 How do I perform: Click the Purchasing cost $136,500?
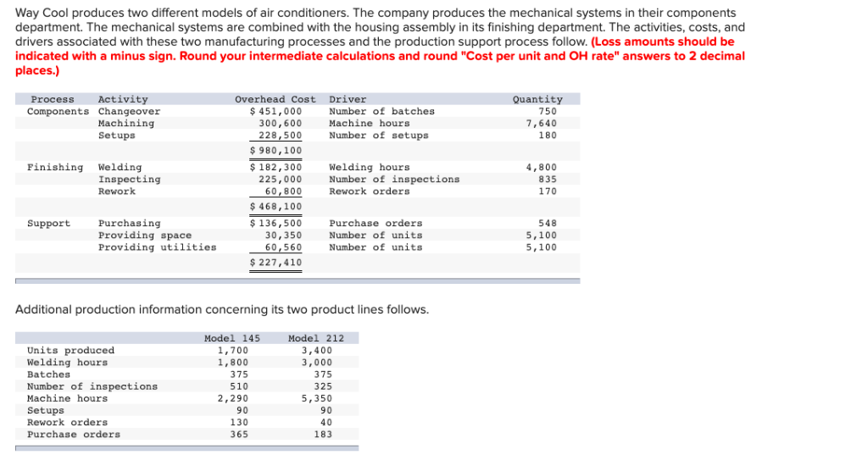click(x=275, y=223)
